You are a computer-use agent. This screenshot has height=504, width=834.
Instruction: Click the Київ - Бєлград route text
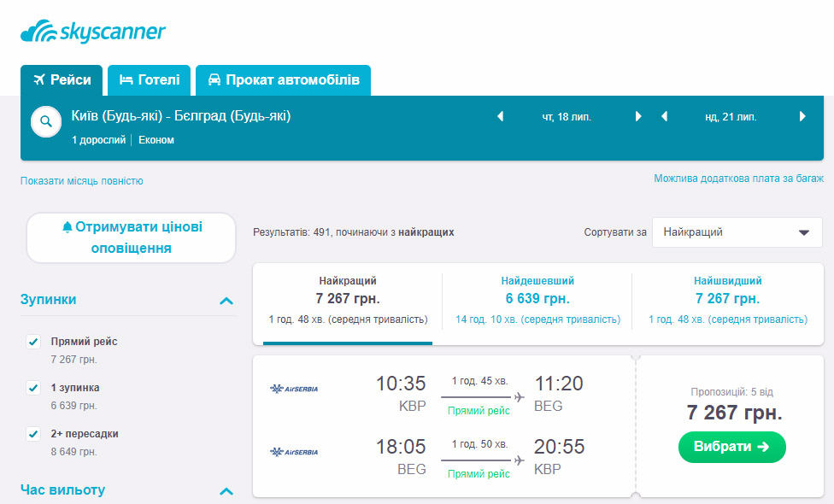pyautogui.click(x=181, y=116)
